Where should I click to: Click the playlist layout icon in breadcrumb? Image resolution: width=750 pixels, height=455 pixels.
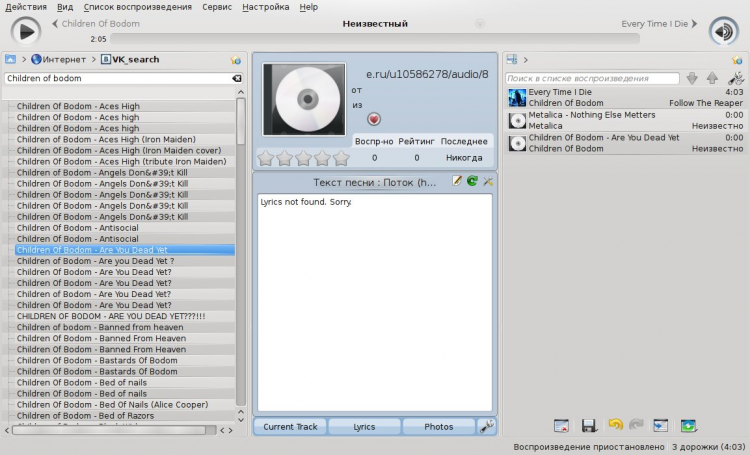pyautogui.click(x=512, y=59)
